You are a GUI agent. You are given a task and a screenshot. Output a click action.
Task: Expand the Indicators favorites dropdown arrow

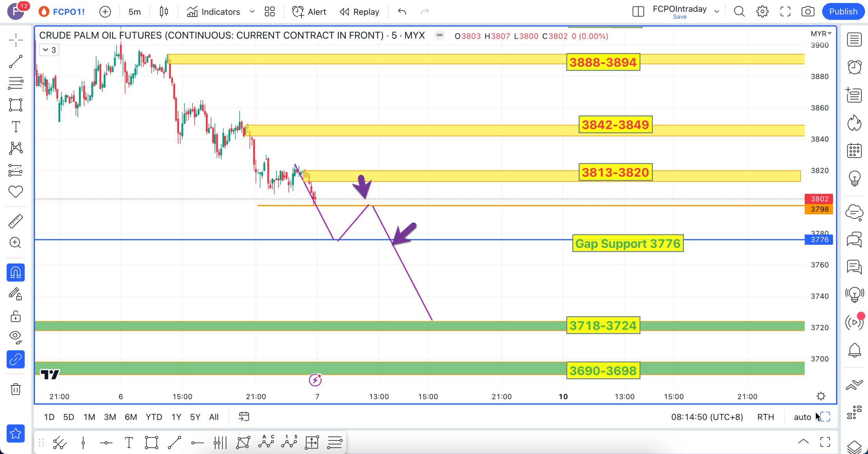[252, 12]
